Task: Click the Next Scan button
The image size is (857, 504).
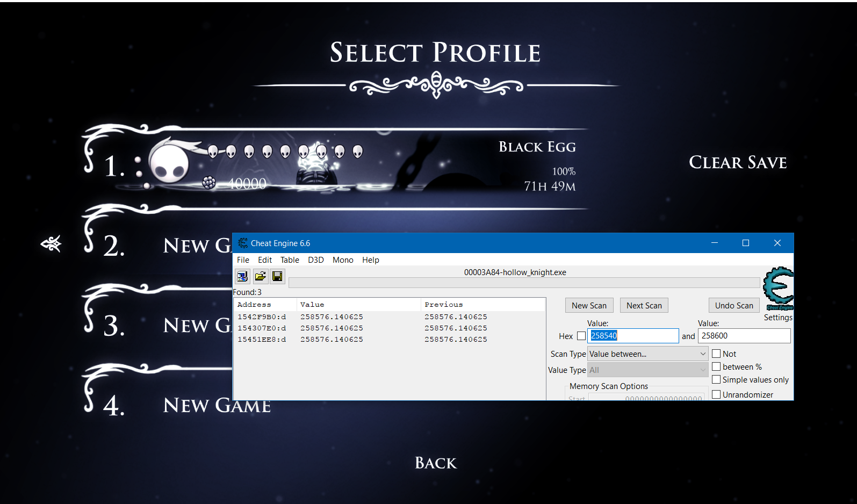Action: (644, 305)
